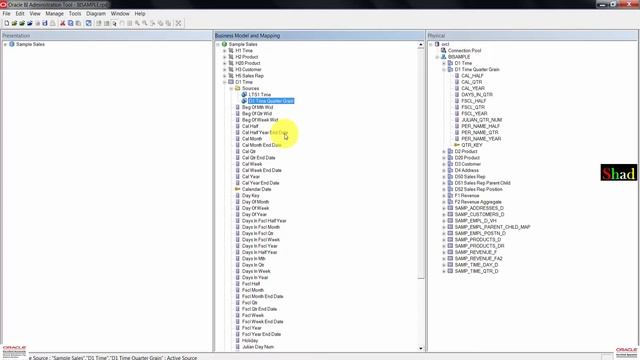
Task: Open the View menu
Action: click(x=35, y=13)
